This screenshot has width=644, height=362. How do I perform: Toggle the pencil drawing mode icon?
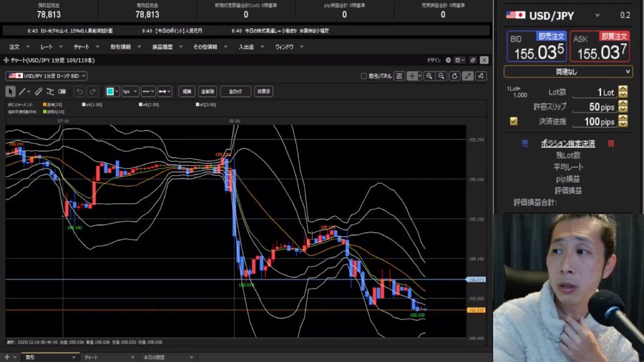pos(468,76)
